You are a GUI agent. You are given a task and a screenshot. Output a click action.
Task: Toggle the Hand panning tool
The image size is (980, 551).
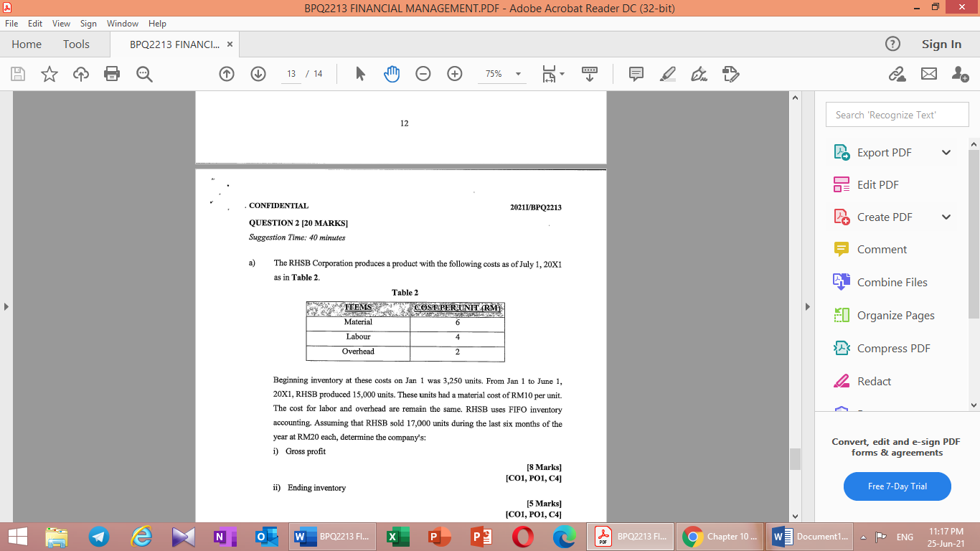[x=392, y=74]
